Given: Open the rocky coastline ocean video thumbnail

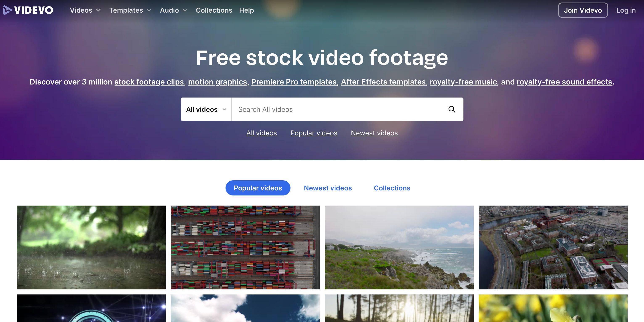Looking at the screenshot, I should pos(399,247).
